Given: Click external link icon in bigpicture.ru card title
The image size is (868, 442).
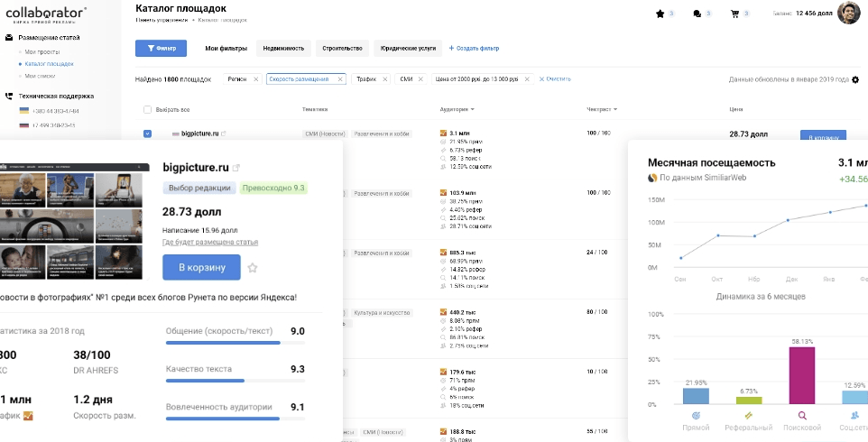Looking at the screenshot, I should click(235, 168).
